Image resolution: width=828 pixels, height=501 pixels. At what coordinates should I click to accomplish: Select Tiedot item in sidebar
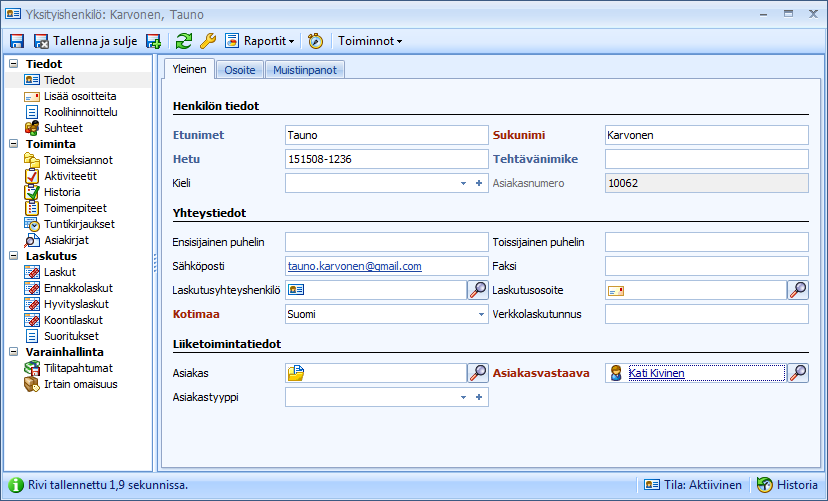click(59, 80)
